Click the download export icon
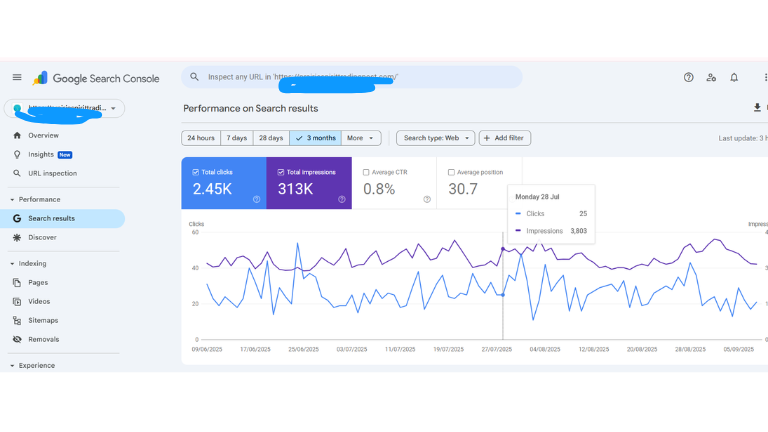The height and width of the screenshot is (432, 768). coord(757,108)
